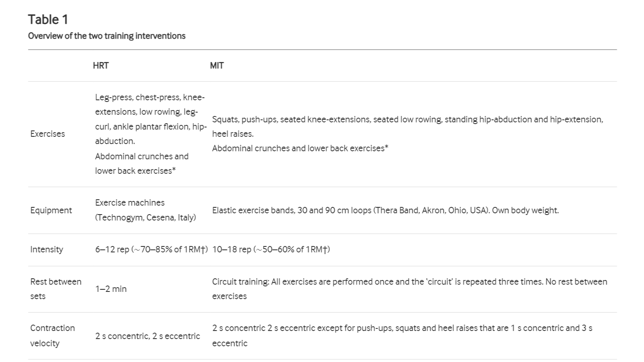Select the caption about two training interventions
This screenshot has height=362, width=644.
107,36
